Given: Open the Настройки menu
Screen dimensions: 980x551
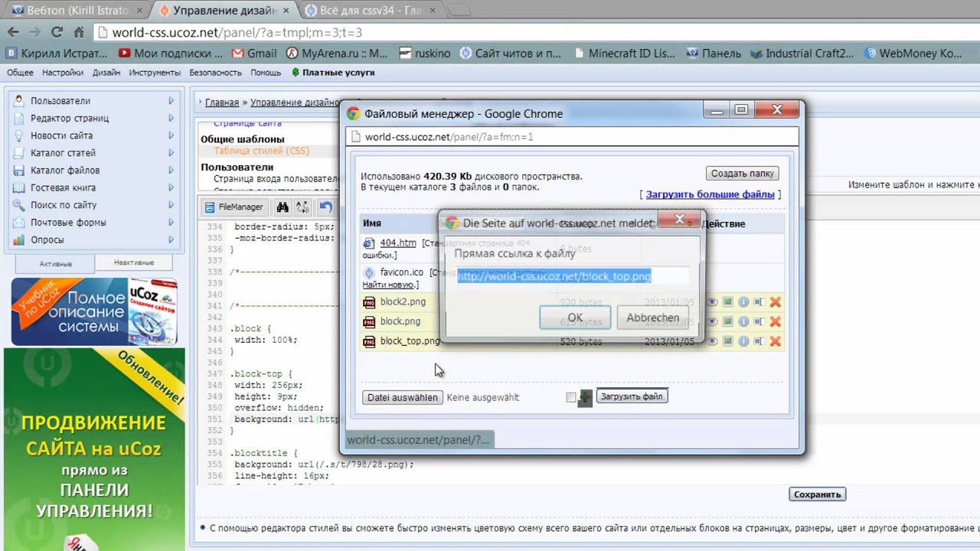Looking at the screenshot, I should point(63,73).
